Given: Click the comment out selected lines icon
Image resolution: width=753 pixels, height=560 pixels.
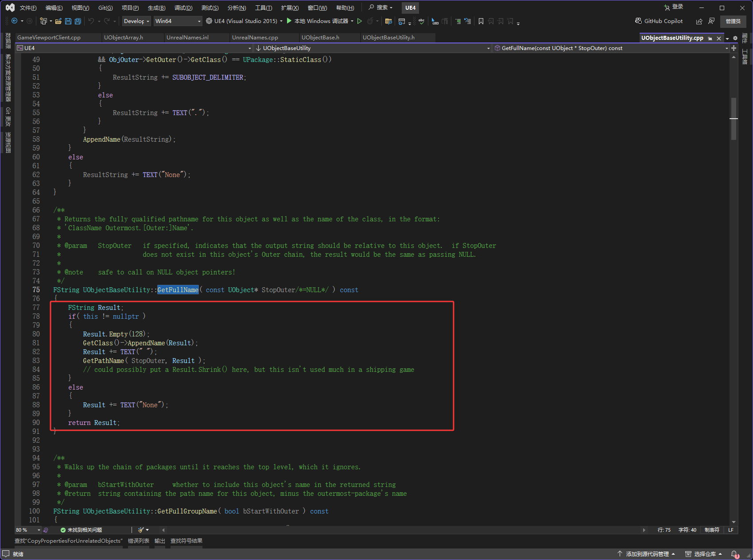Looking at the screenshot, I should [x=458, y=21].
